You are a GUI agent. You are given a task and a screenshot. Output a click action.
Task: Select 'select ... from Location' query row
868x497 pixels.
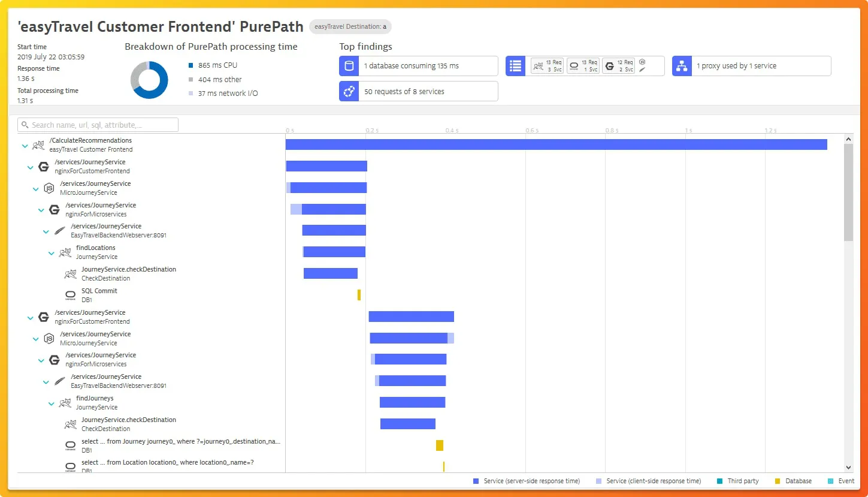(168, 463)
